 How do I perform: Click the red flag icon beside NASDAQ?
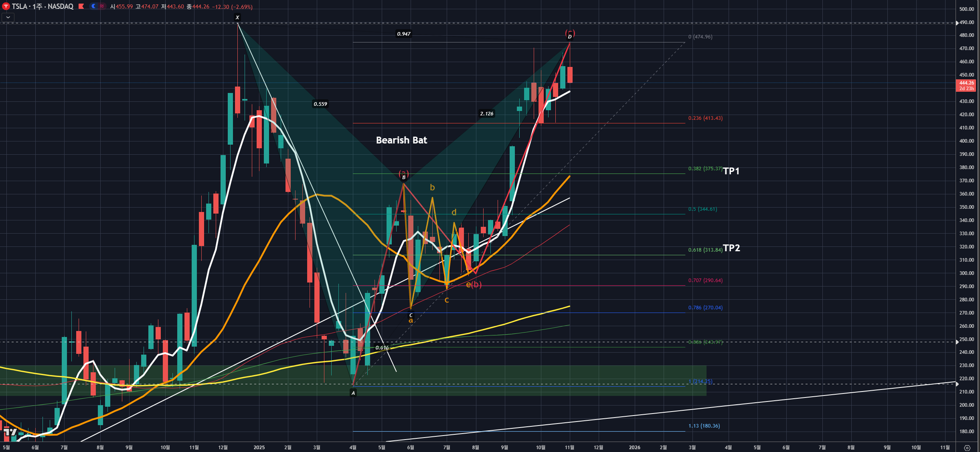coord(81,6)
